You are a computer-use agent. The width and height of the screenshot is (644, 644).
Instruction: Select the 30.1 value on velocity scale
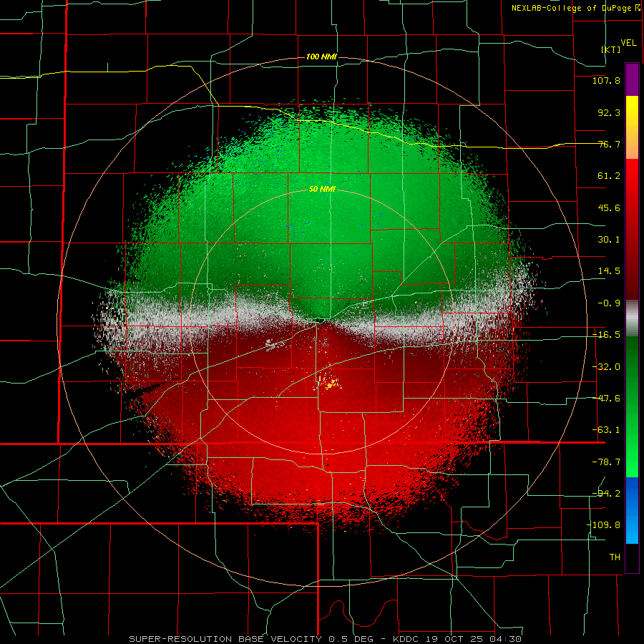tap(609, 240)
